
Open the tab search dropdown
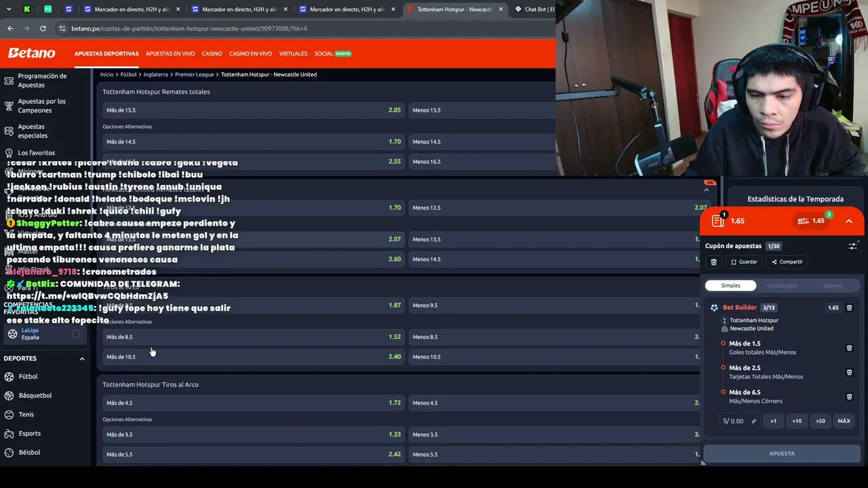(x=9, y=9)
